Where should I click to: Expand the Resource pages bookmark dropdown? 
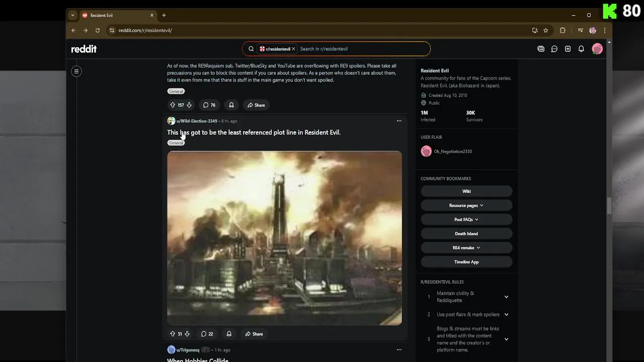(x=466, y=206)
